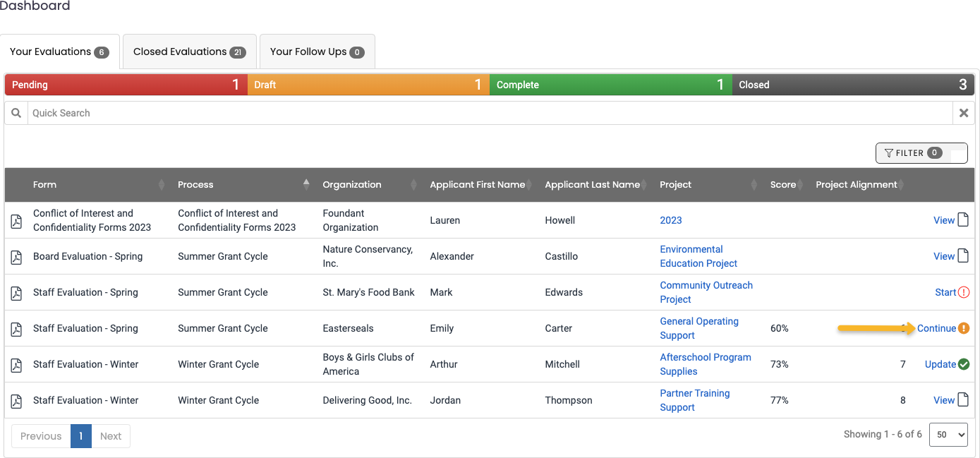
Task: Flip the small toggle beside the FILTER button
Action: pyautogui.click(x=960, y=152)
